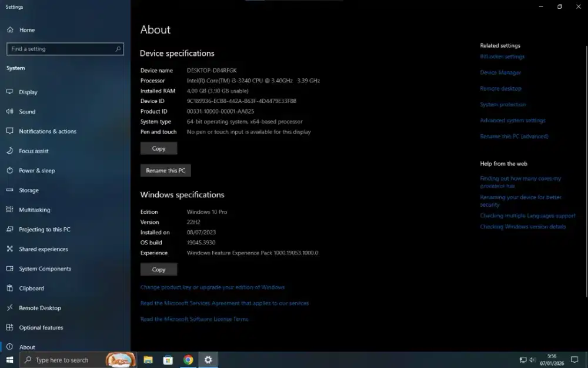Screen dimensions: 588x368
Task: Launch Chrome from the taskbar
Action: (188, 359)
